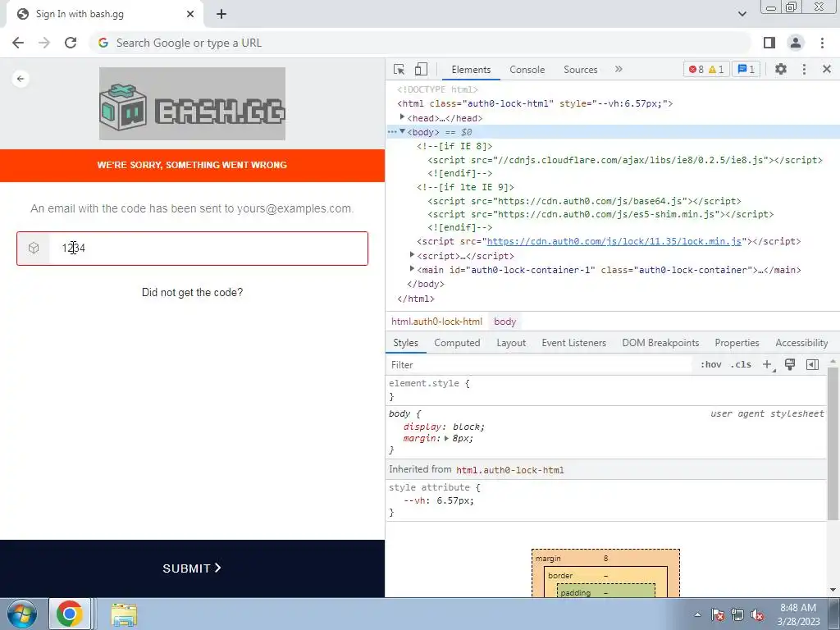
Task: Click the code field cube icon
Action: click(x=33, y=248)
